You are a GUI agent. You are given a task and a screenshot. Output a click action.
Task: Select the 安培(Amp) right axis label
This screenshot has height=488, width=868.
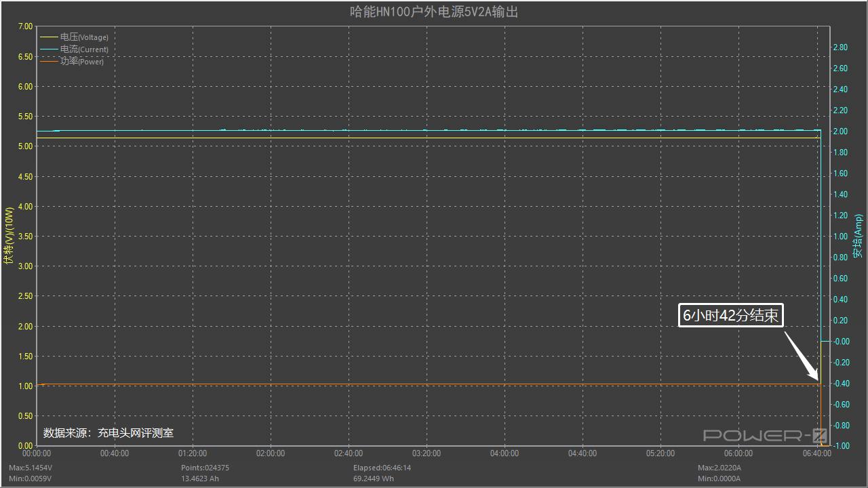click(858, 236)
